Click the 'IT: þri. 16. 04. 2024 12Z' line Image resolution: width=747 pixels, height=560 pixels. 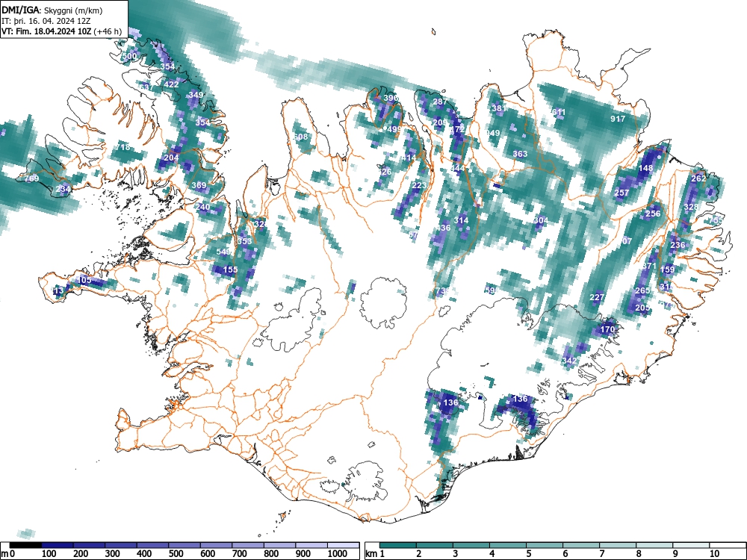point(45,21)
